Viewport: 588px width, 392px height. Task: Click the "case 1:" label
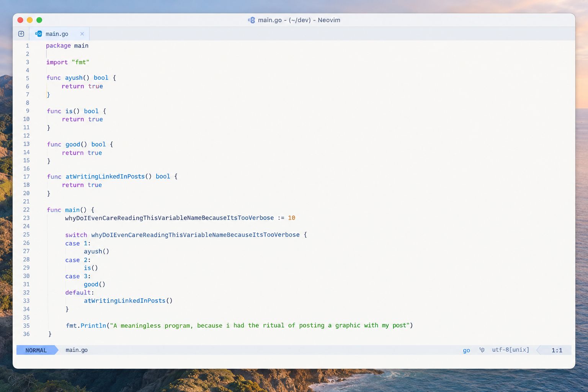pos(78,243)
